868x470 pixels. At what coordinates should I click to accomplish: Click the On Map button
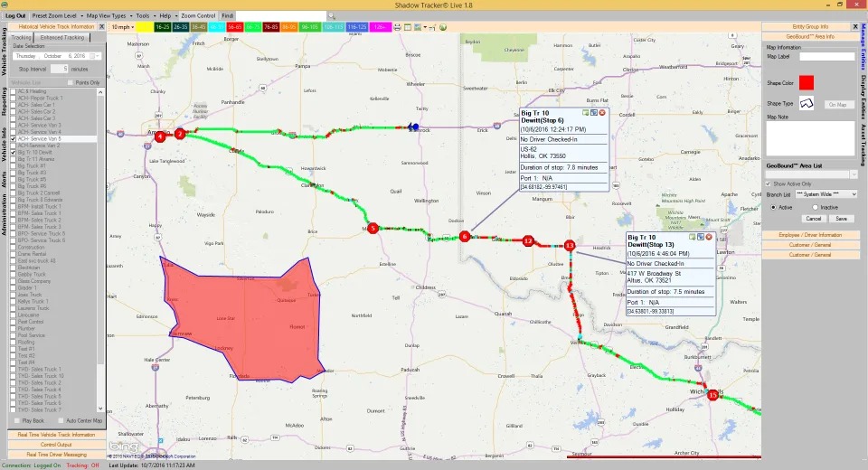click(838, 105)
